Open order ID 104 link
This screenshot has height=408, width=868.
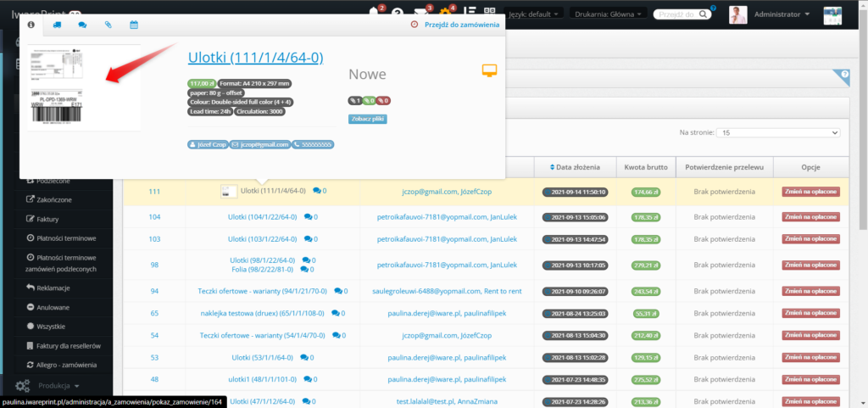(x=154, y=217)
